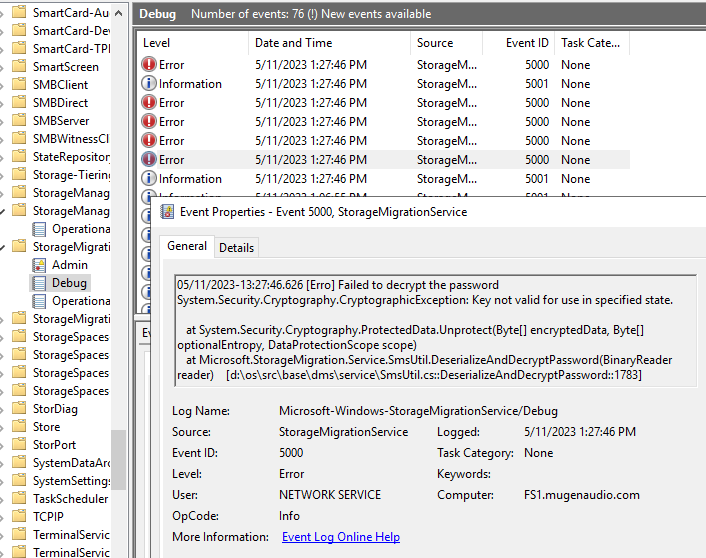Viewport: 706px width, 558px height.
Task: Click the SMBDirect folder icon
Action: click(19, 102)
